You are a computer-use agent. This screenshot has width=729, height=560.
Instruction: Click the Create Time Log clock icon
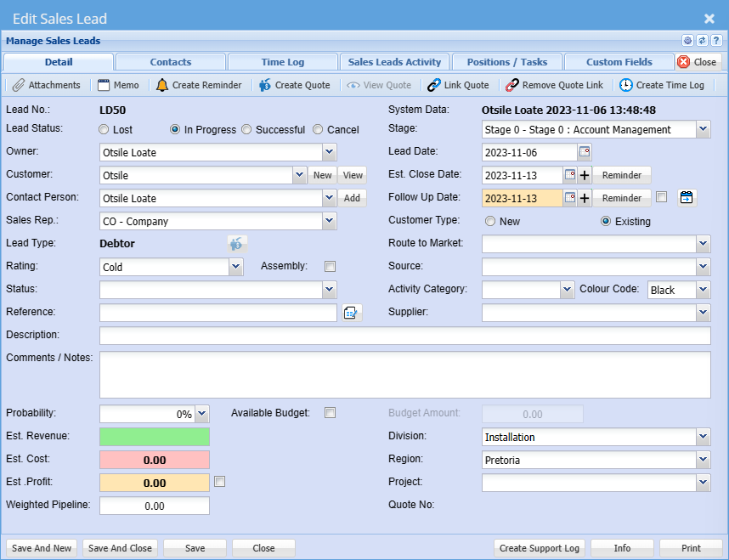tap(626, 85)
